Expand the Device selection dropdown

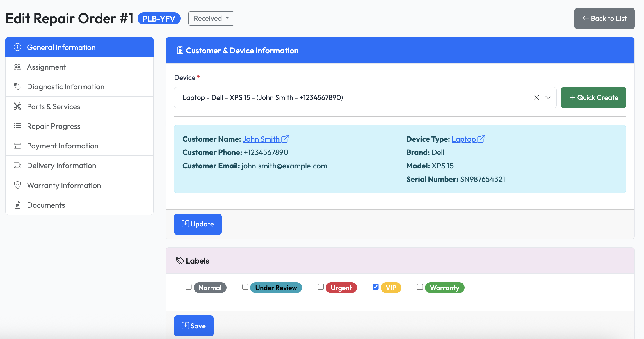547,98
